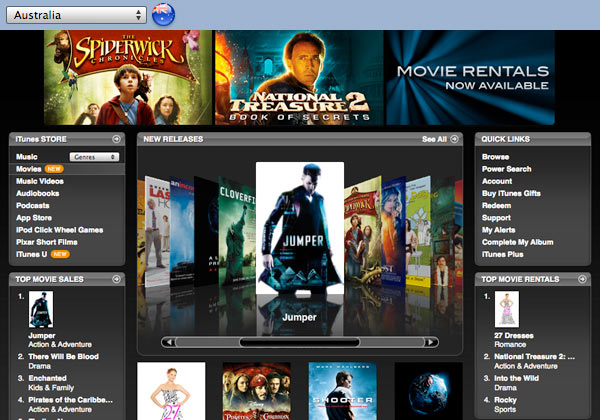Click the Cloverfield cover in New Releases
Screen dimensions: 600x420
(236, 230)
